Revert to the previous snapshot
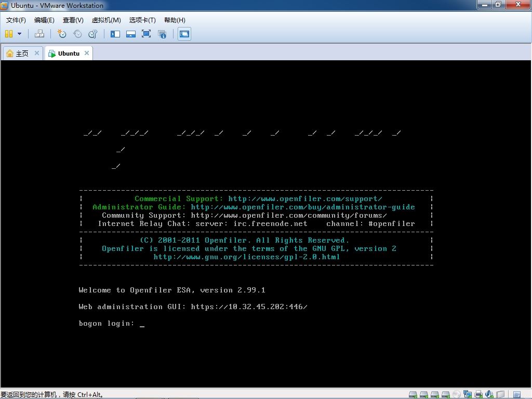 (x=77, y=34)
